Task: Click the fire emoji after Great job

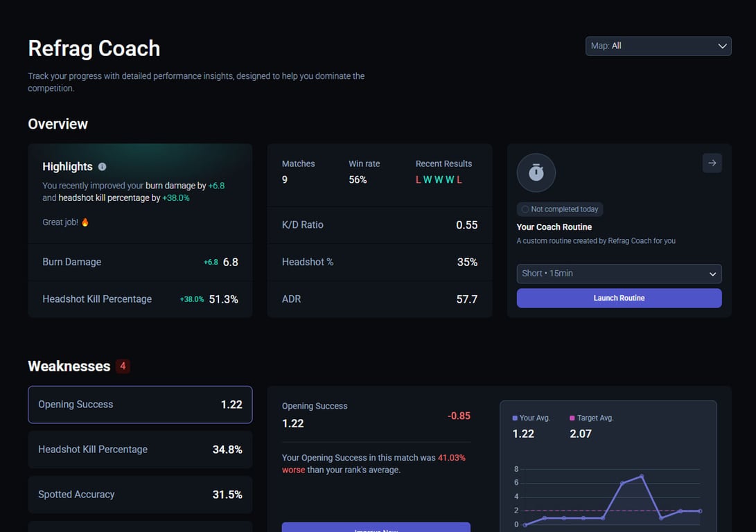Action: click(85, 222)
